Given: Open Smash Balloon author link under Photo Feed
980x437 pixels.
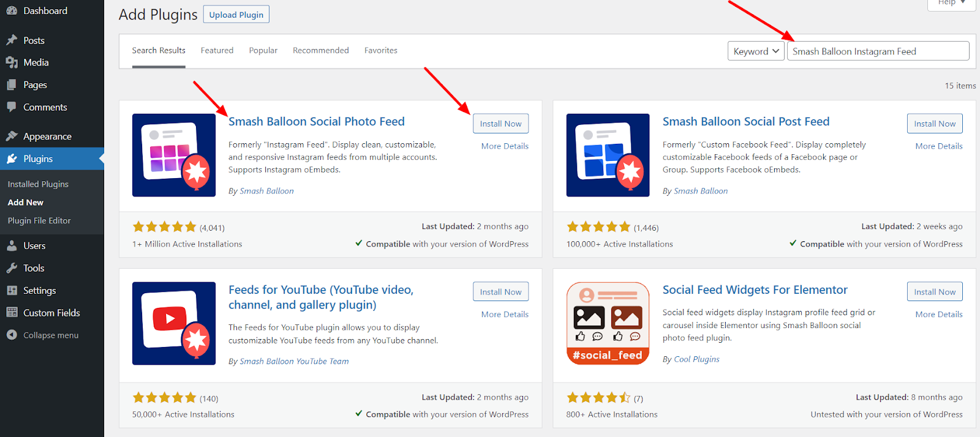Looking at the screenshot, I should pyautogui.click(x=266, y=191).
